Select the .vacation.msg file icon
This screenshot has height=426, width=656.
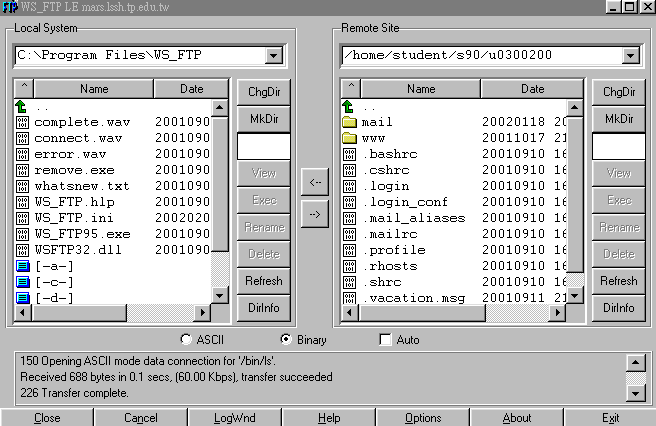pyautogui.click(x=349, y=298)
